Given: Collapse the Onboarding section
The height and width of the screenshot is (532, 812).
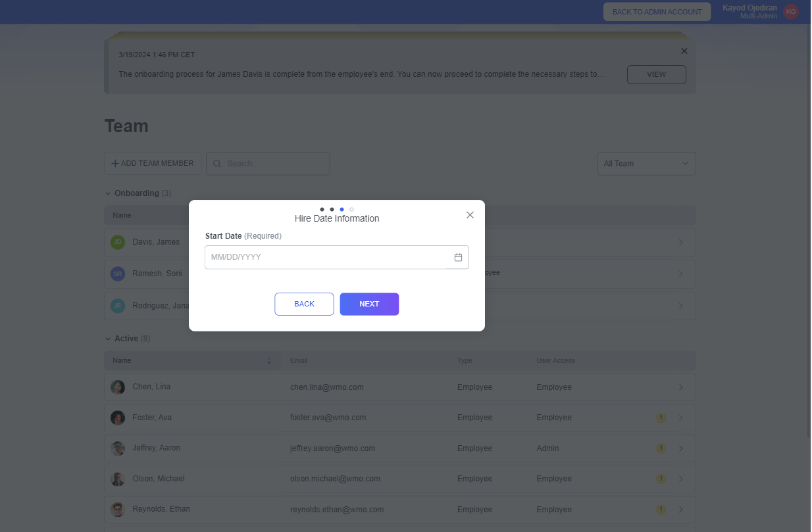Looking at the screenshot, I should pyautogui.click(x=108, y=193).
